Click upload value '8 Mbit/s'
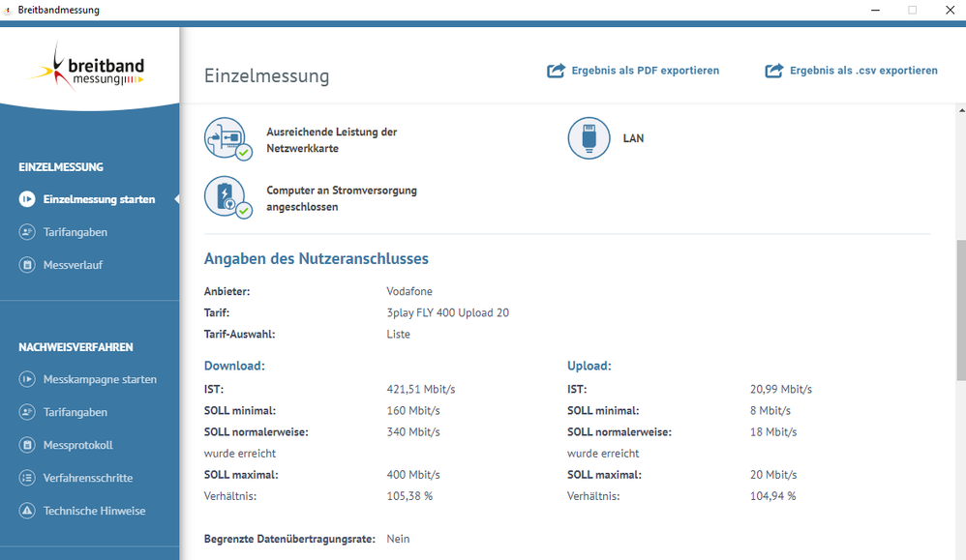The width and height of the screenshot is (966, 560). 770,410
